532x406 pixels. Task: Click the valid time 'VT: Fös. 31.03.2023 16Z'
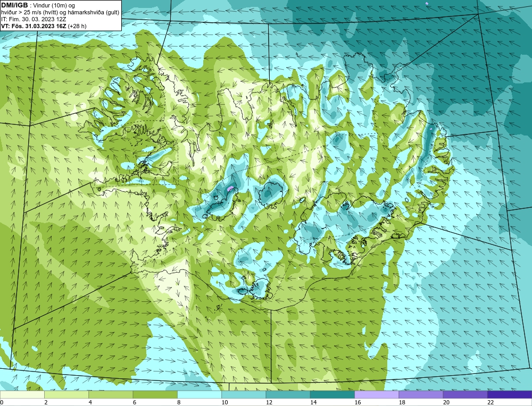[34, 26]
